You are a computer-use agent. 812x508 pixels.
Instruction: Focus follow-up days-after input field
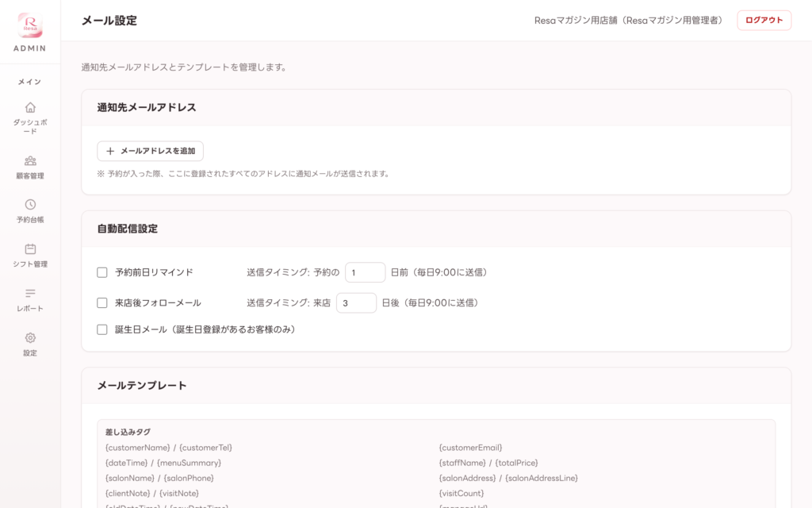click(356, 302)
